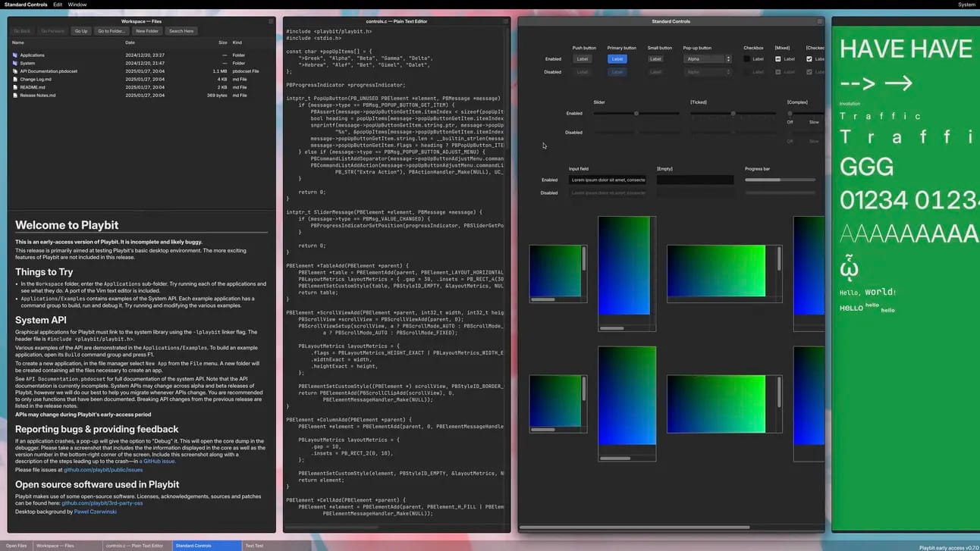Sort files by the Date column header
Viewport: 980px width, 551px height.
pos(130,42)
